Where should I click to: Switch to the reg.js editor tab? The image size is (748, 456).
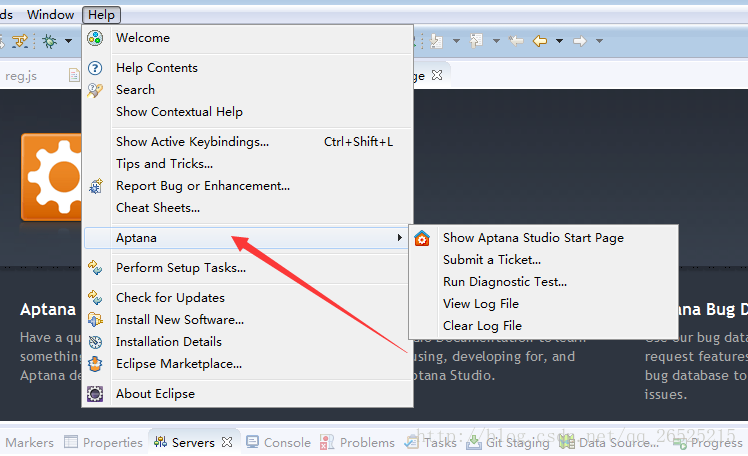[x=21, y=76]
